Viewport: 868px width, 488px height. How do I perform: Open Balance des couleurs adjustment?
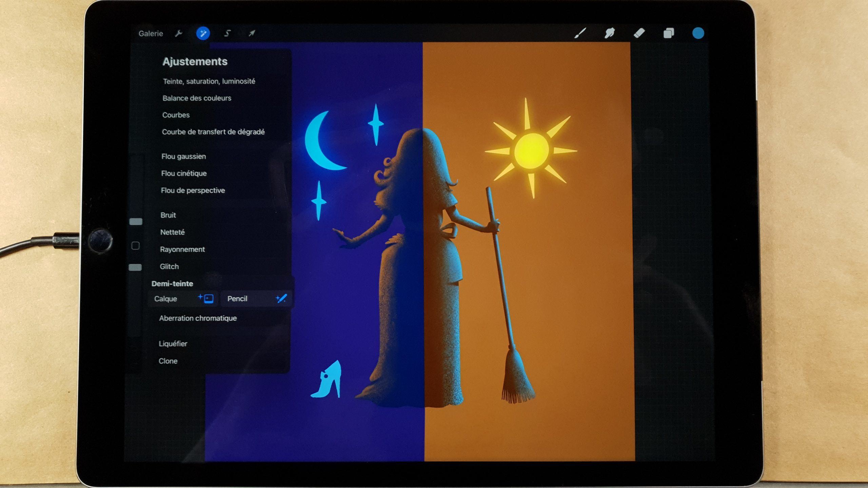tap(197, 98)
